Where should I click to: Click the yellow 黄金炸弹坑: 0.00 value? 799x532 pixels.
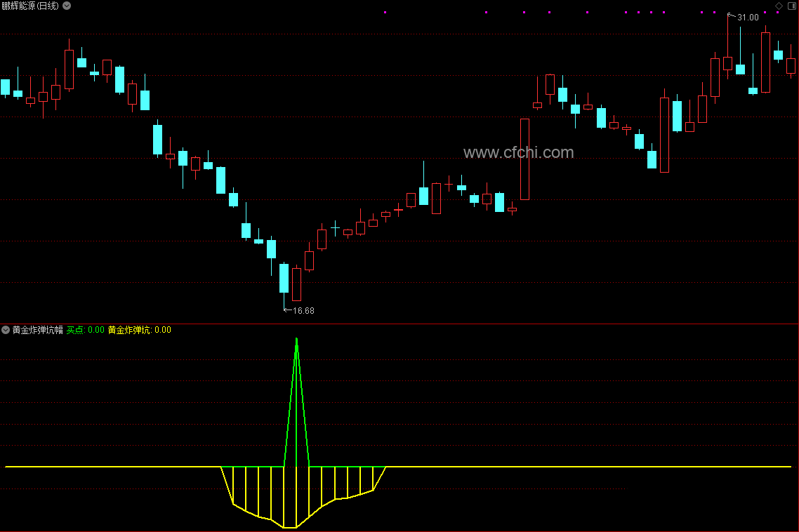[x=140, y=330]
